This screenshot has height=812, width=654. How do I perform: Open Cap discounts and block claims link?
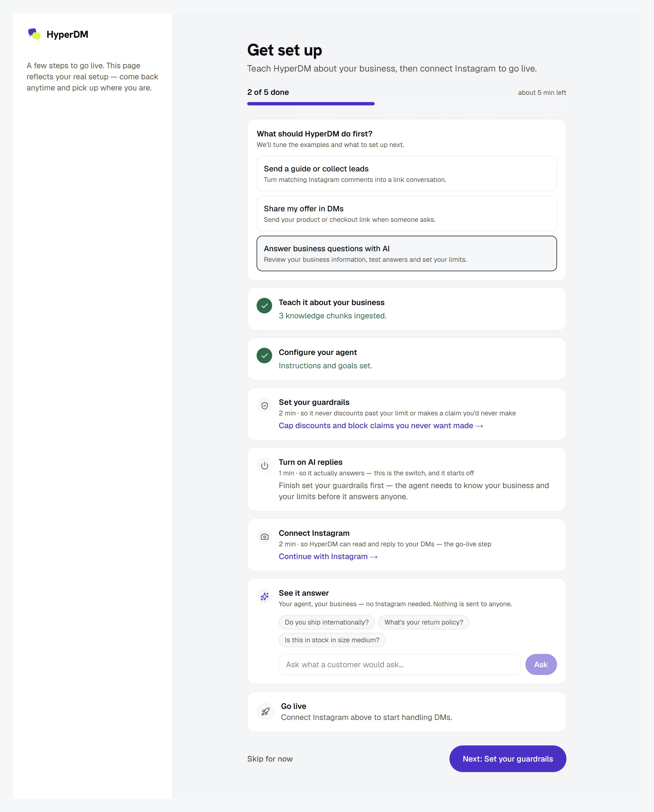(380, 426)
